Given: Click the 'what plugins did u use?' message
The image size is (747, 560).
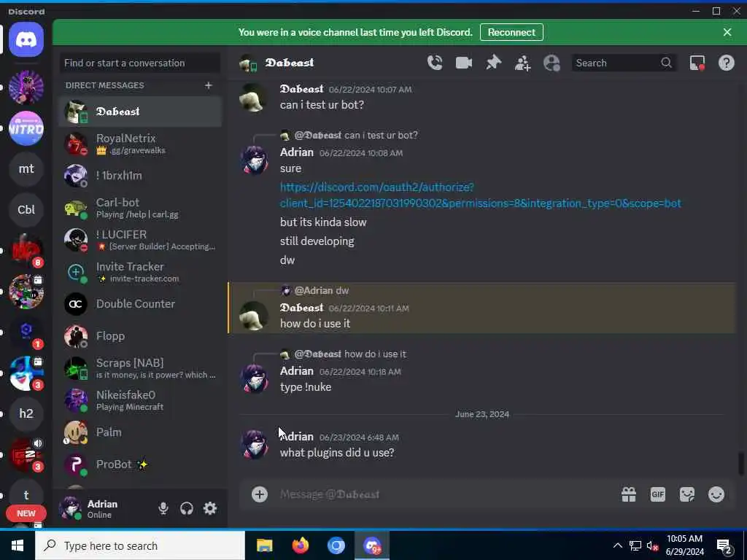Looking at the screenshot, I should (337, 452).
